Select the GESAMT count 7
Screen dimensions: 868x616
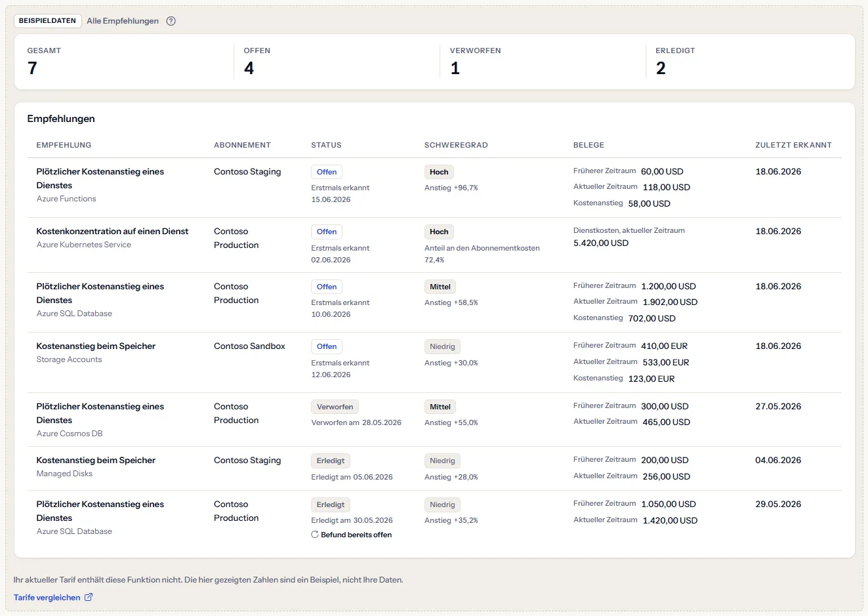point(32,68)
